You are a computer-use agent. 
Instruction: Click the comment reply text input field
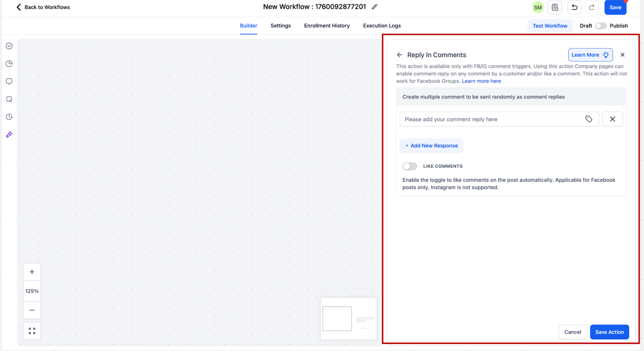tap(491, 119)
